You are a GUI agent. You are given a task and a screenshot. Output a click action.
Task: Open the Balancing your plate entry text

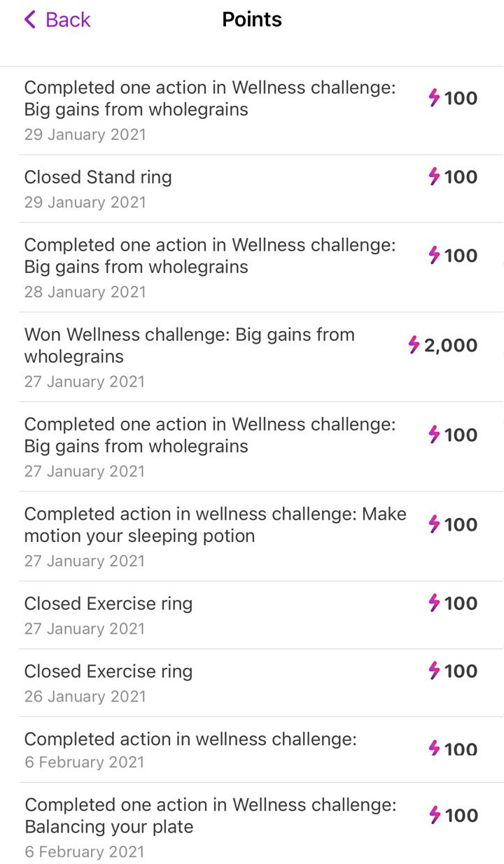pos(210,816)
